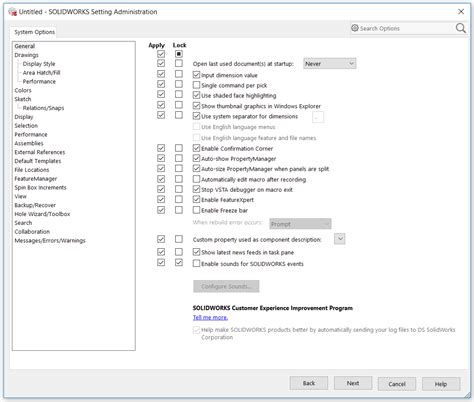Toggle Use system separator for dimensions

click(x=196, y=116)
